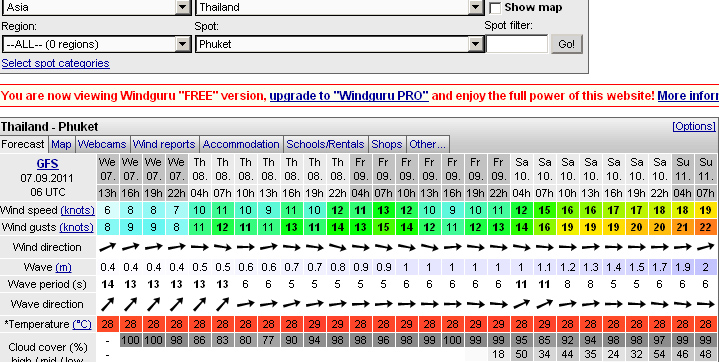The image size is (719, 362).
Task: Click wave direction arrow under Su 11. 07h
Action: tap(706, 304)
